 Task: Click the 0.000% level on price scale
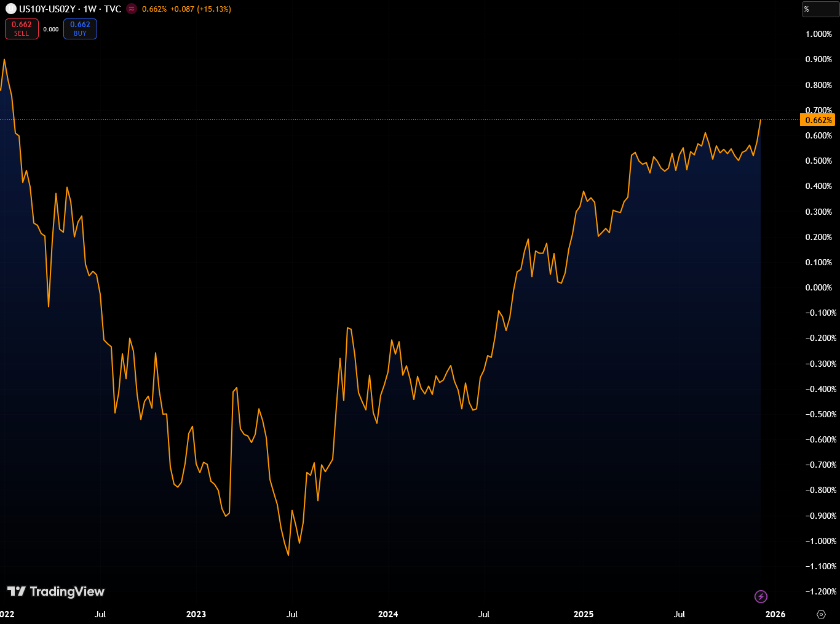(818, 287)
